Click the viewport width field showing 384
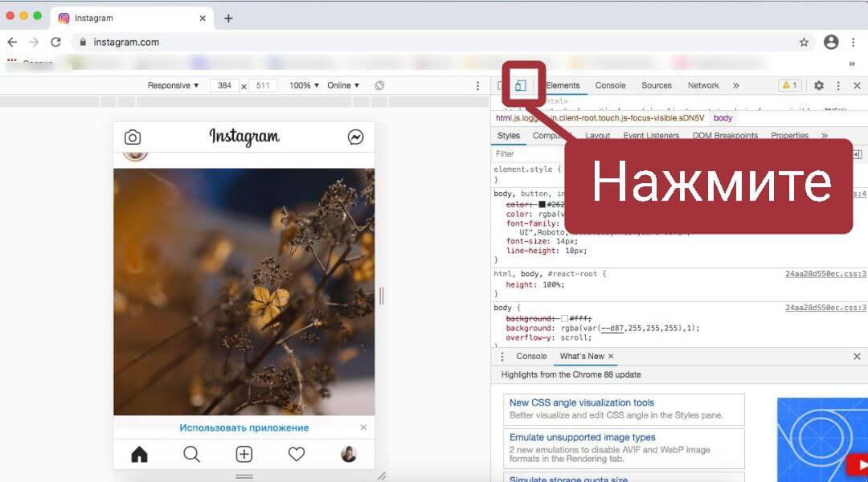 point(225,85)
